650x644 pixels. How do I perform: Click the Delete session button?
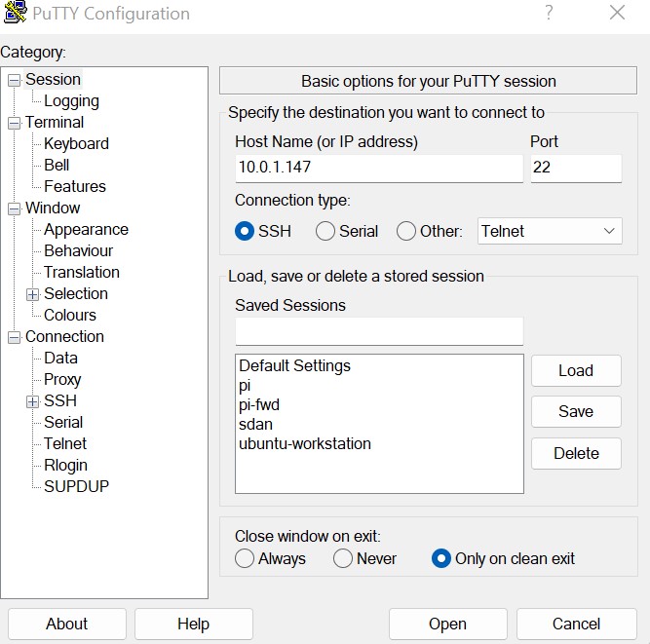pos(576,453)
